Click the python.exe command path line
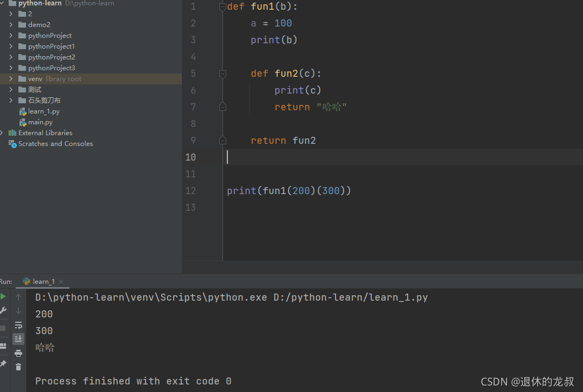The image size is (583, 392). 231,297
